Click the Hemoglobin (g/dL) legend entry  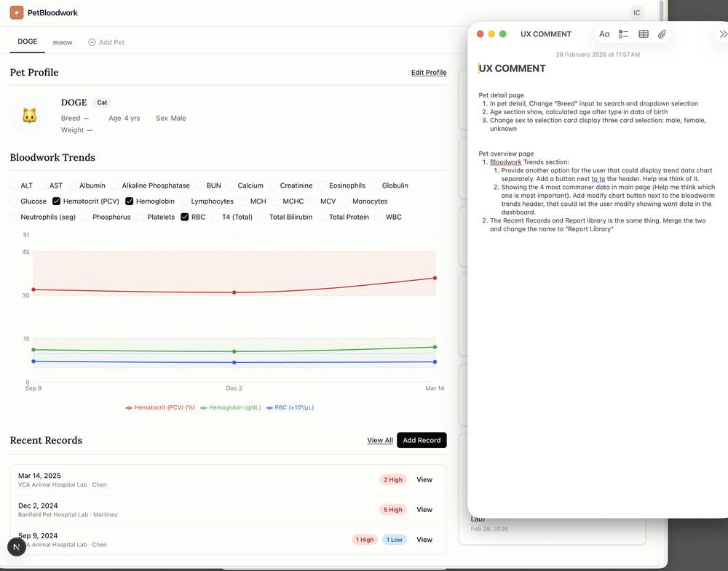[x=230, y=407]
